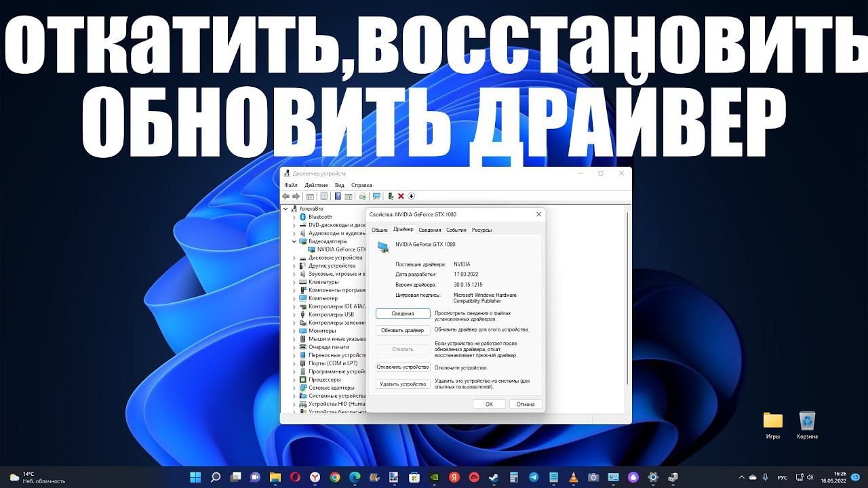868x488 pixels.
Task: Click the driver date 17.03.2022
Action: 466,274
